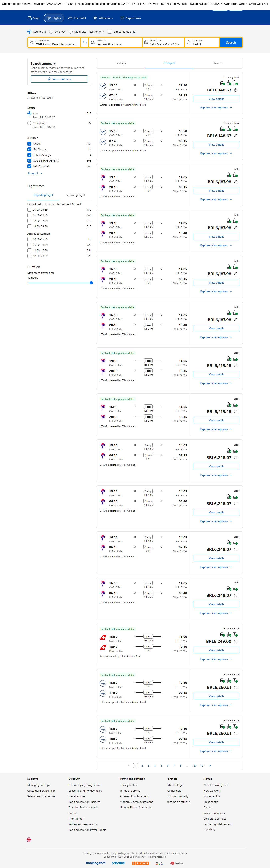Click the calendar icon in Travel dates

click(146, 42)
